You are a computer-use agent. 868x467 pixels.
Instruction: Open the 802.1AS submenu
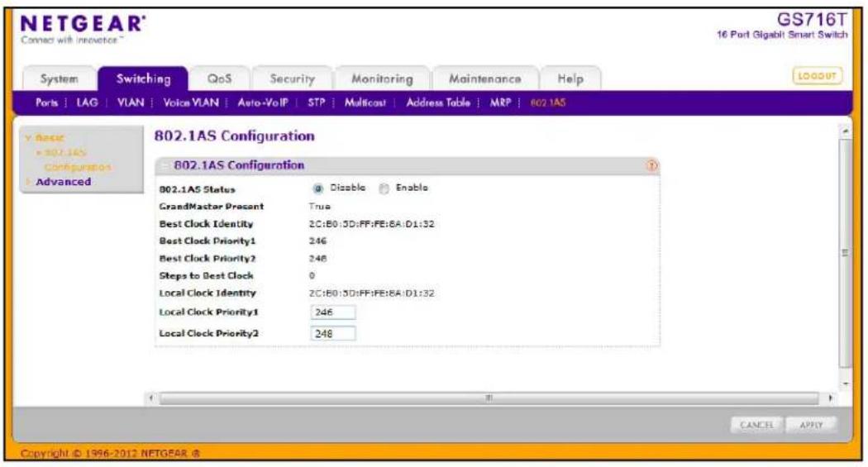(x=548, y=102)
